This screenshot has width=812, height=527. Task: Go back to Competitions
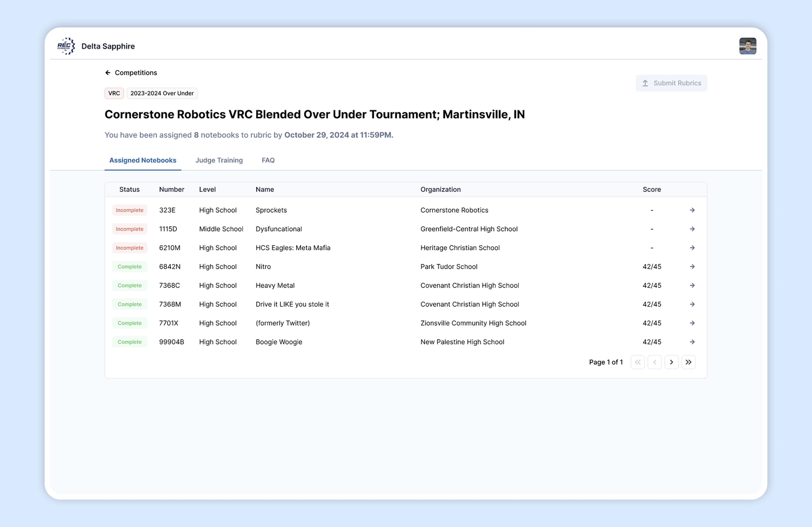[x=131, y=73]
